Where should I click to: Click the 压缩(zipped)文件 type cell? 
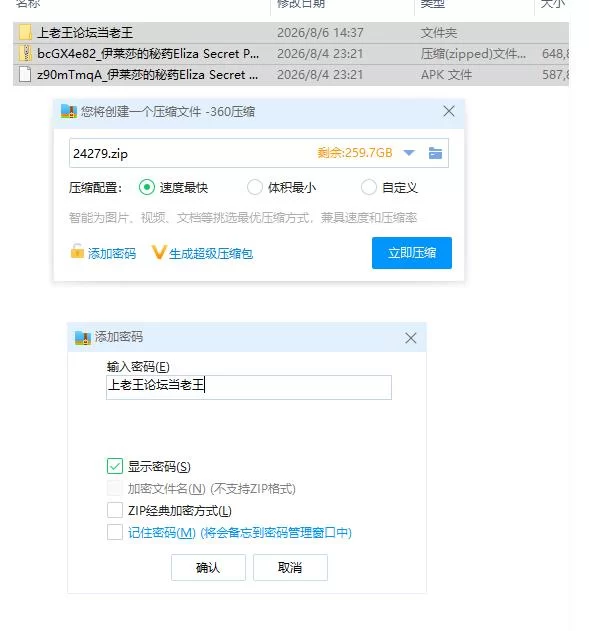pyautogui.click(x=473, y=54)
